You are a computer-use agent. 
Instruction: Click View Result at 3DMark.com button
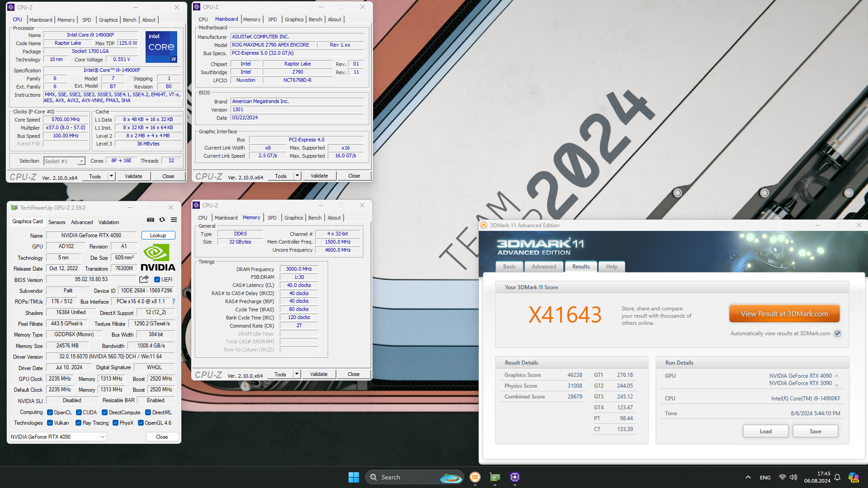coord(784,314)
